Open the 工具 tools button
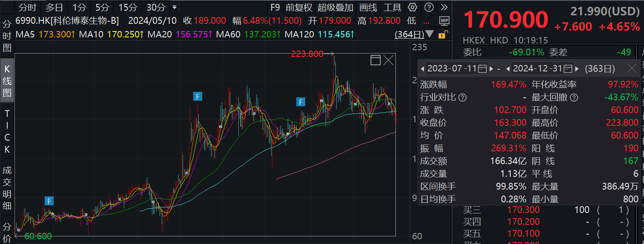Screen dimensions: 644x244 click(392, 7)
